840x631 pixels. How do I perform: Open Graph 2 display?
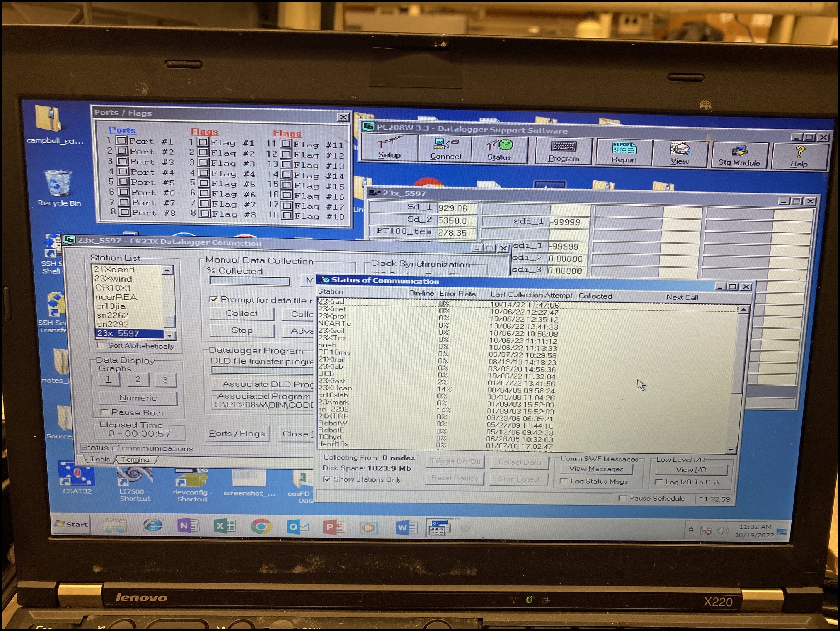[138, 380]
